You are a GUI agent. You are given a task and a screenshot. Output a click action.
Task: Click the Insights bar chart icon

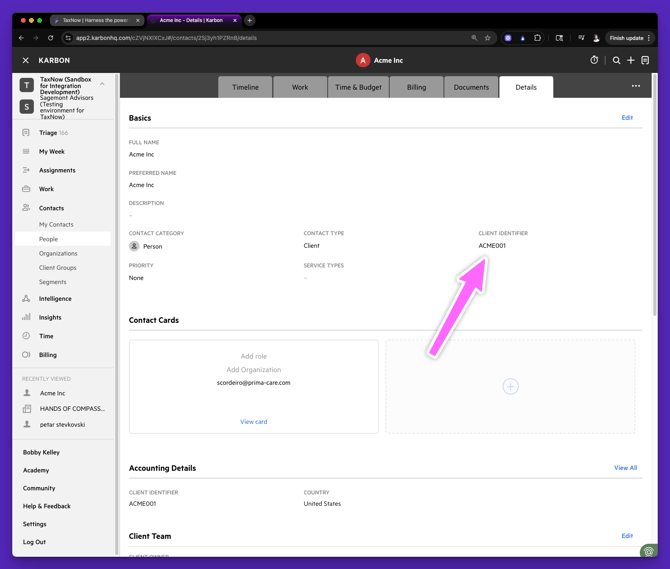pos(26,317)
